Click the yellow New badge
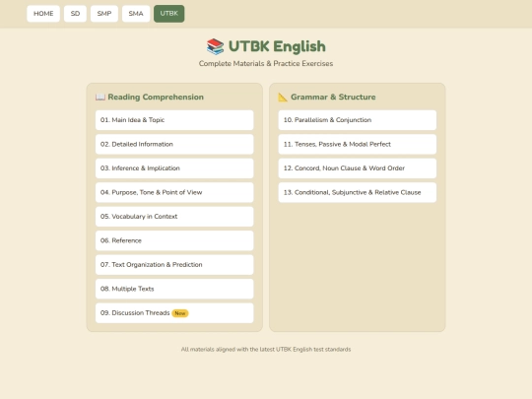Screen dimensions: 532x399 click(180, 313)
